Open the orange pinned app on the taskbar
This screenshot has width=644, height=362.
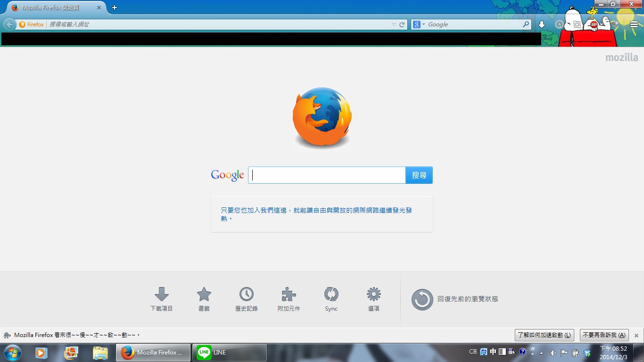point(71,353)
